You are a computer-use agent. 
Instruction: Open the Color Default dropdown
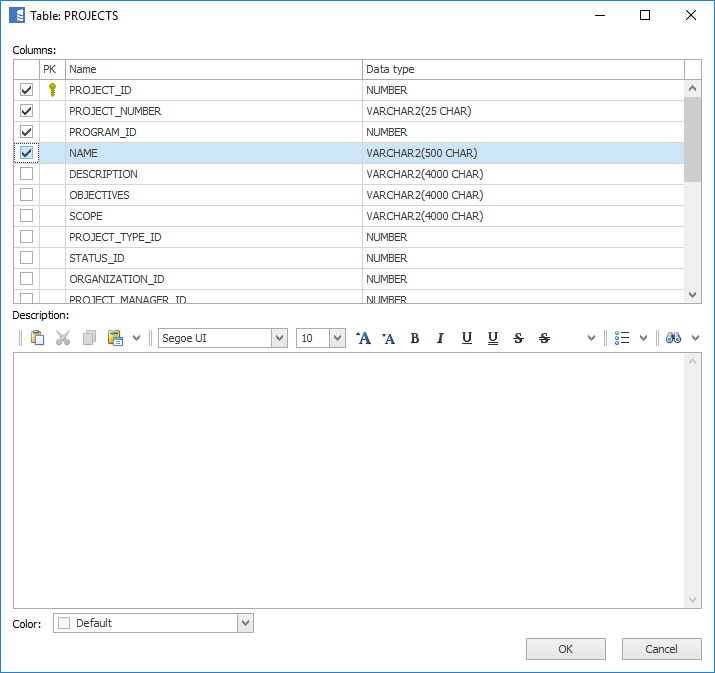coord(245,623)
